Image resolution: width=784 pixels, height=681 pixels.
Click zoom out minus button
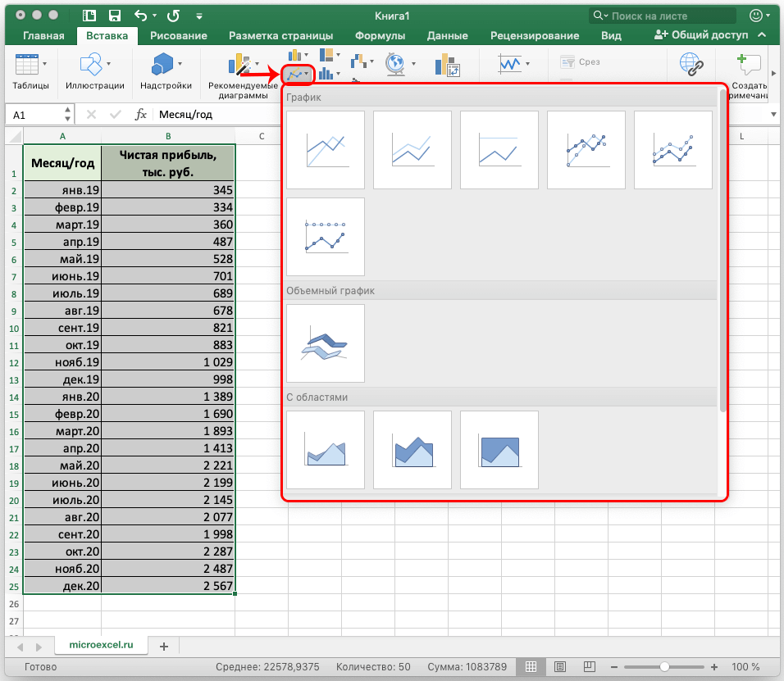point(614,667)
